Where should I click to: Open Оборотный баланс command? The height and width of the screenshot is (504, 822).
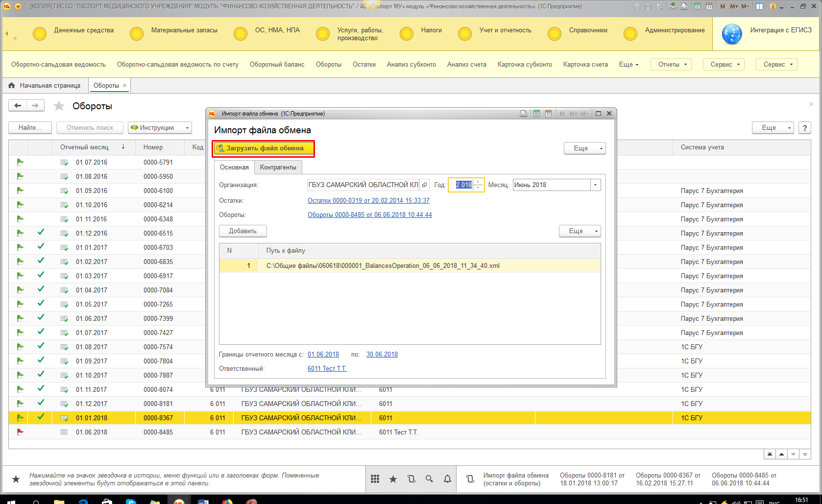coord(277,65)
